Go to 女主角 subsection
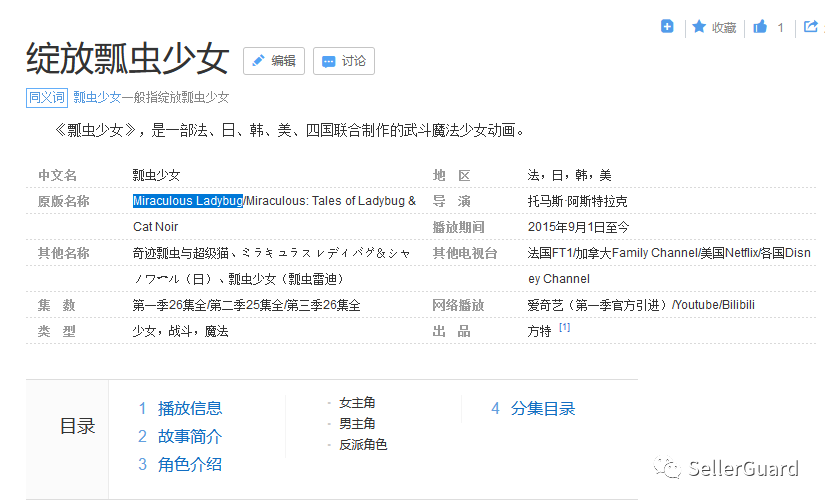This screenshot has width=825, height=502. coord(357,403)
